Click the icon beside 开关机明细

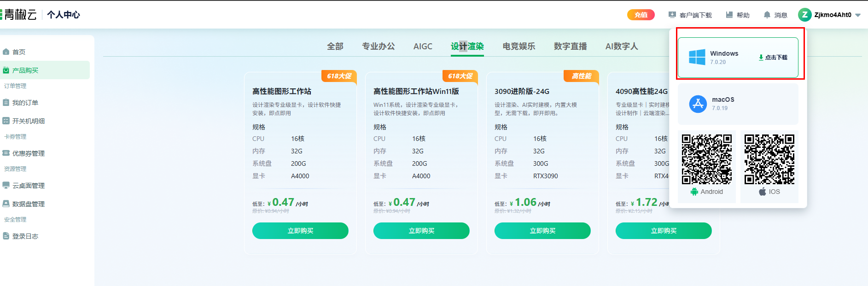click(6, 121)
